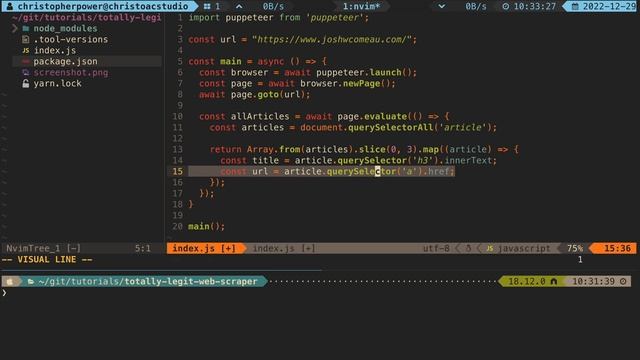Click the JS filetype icon in statusline
This screenshot has height=360, width=640.
click(489, 248)
